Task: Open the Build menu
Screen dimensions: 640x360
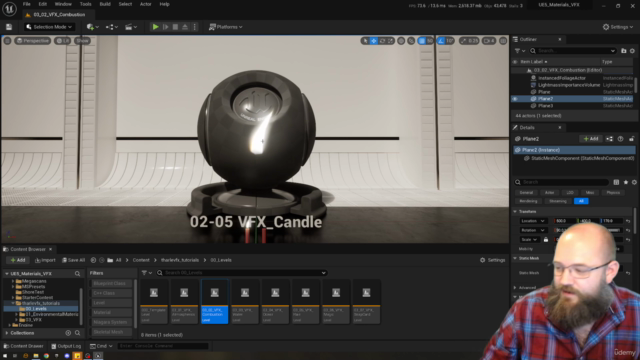Action: tap(105, 4)
